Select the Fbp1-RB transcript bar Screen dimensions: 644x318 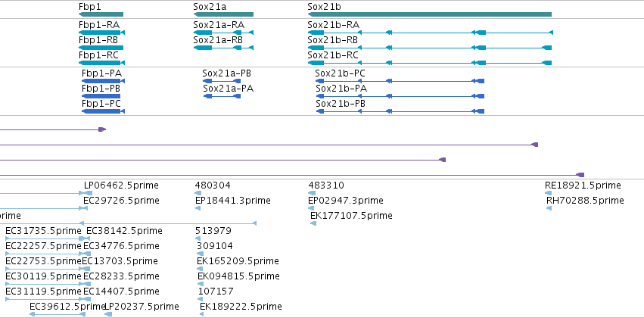click(101, 48)
